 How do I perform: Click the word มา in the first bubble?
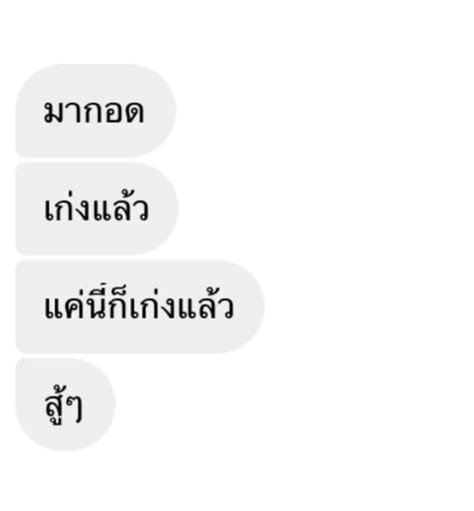(x=62, y=112)
